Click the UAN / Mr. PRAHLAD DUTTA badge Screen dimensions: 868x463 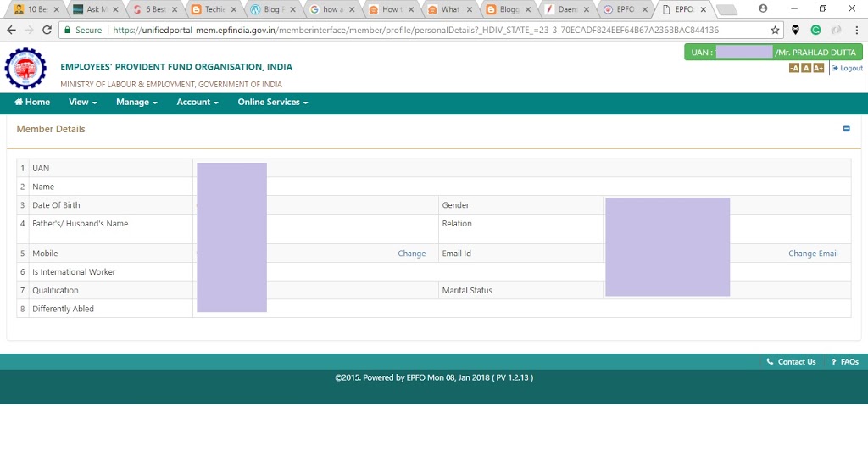773,52
